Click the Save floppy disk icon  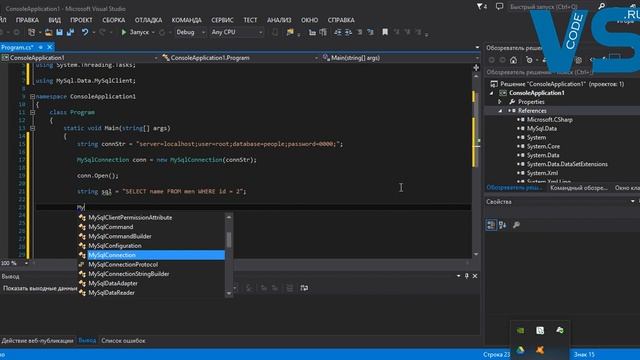point(59,32)
